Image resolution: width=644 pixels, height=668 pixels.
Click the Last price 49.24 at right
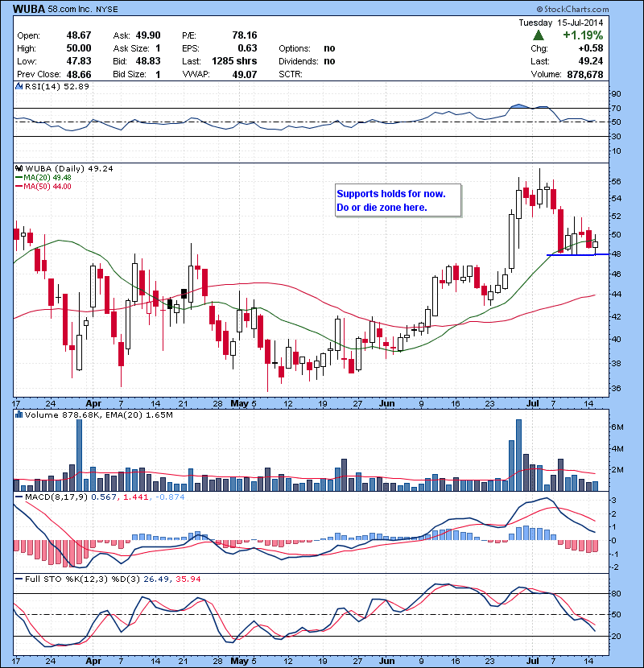591,61
